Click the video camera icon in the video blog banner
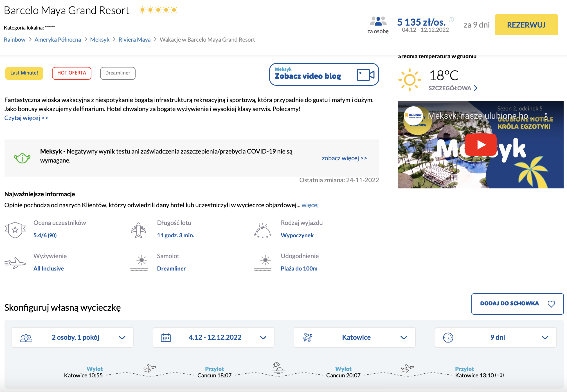Viewport: 567px width, 392px height. pos(365,75)
